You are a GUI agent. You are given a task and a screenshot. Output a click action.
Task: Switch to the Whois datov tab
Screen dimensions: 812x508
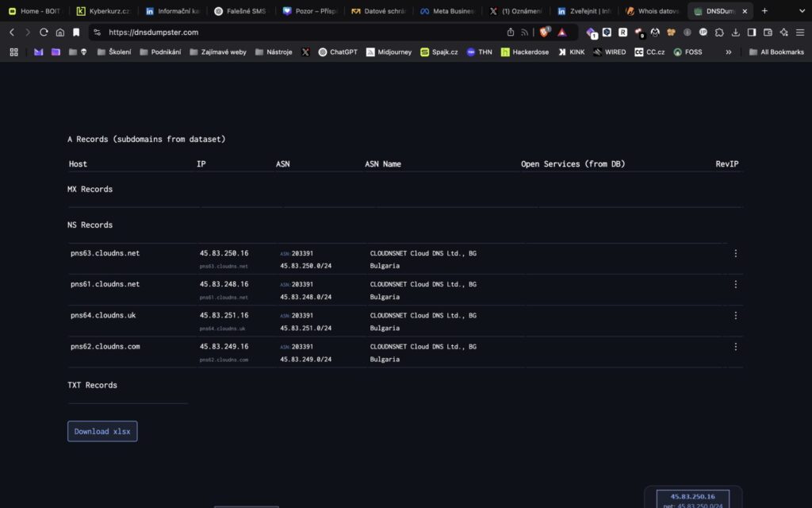(x=653, y=11)
